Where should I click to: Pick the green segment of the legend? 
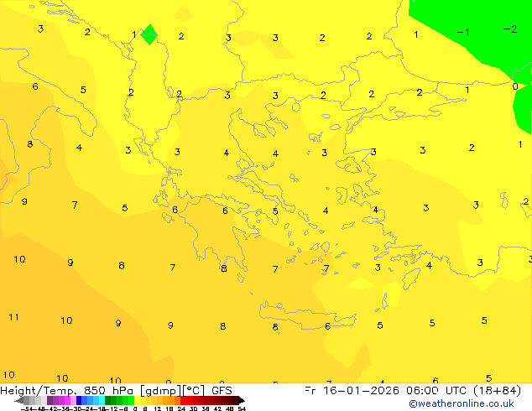[x=117, y=400]
